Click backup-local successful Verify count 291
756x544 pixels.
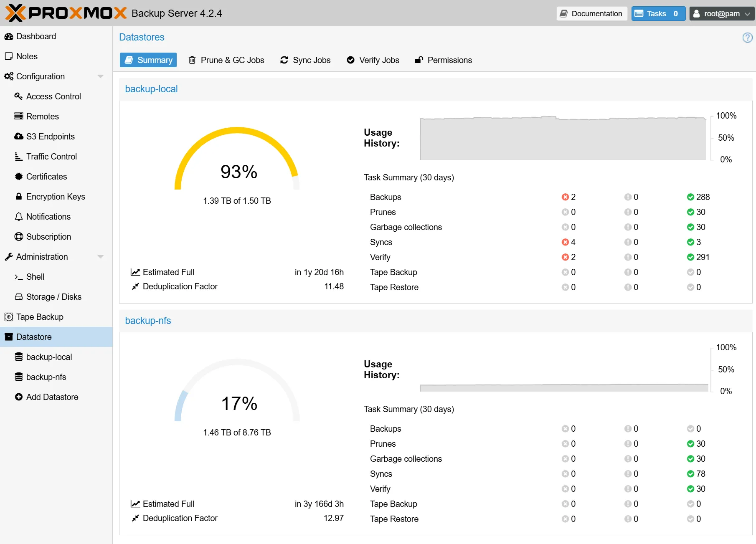(698, 257)
